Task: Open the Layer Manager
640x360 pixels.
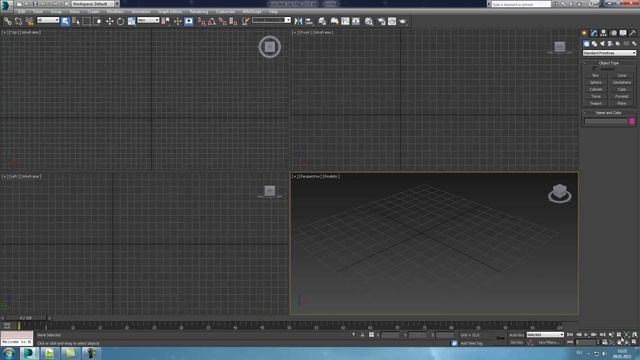Action: pyautogui.click(x=322, y=21)
